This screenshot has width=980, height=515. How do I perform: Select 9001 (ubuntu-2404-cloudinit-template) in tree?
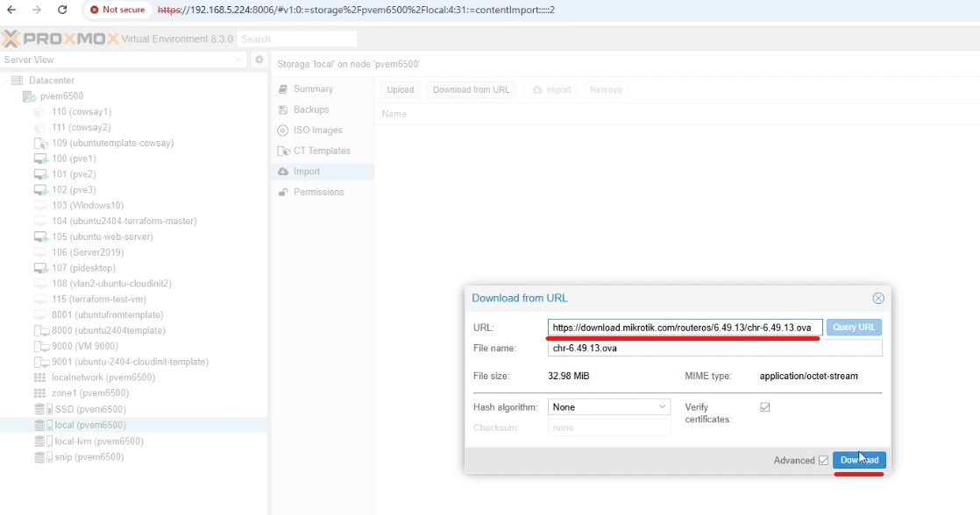coord(130,362)
